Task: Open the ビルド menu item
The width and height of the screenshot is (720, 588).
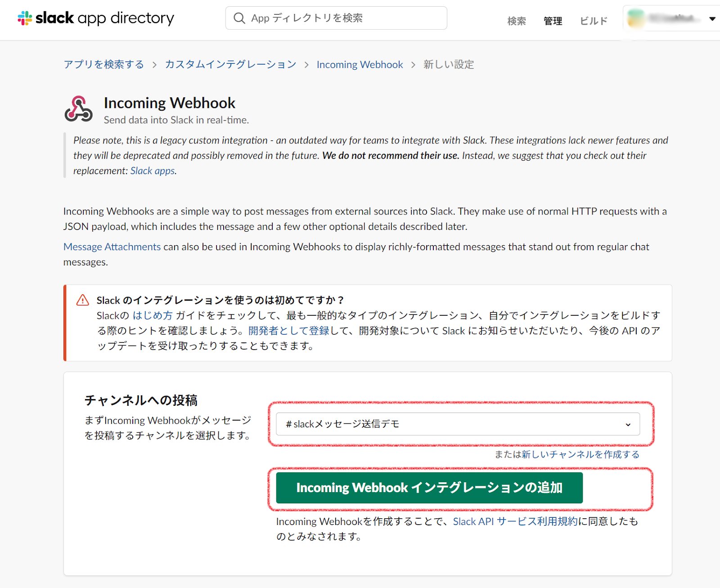Action: click(x=594, y=21)
